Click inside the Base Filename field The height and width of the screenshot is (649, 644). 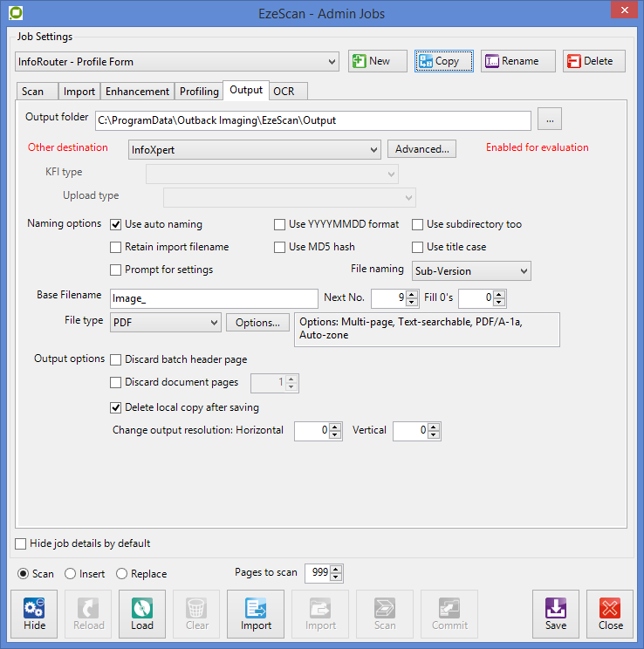pyautogui.click(x=214, y=298)
